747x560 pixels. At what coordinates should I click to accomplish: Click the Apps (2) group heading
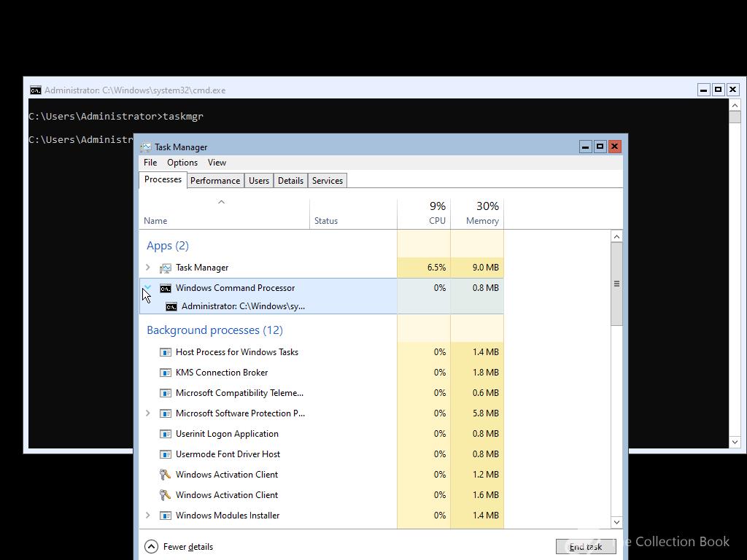click(x=168, y=246)
